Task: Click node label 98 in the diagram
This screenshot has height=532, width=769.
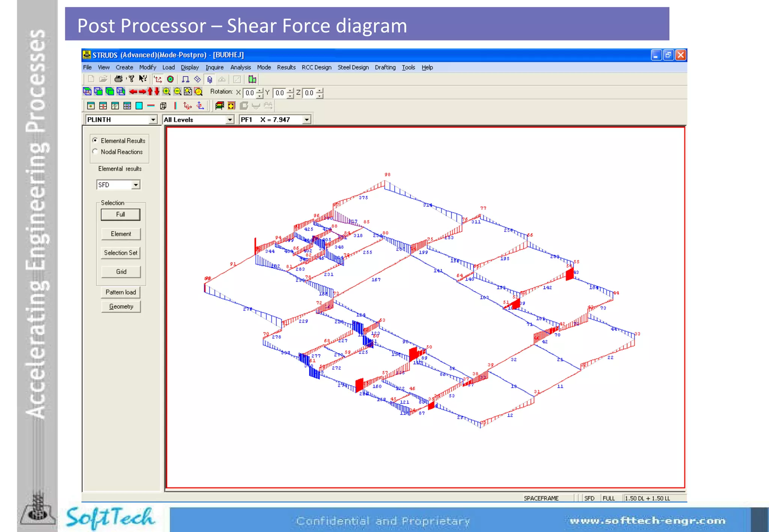Action: point(388,174)
